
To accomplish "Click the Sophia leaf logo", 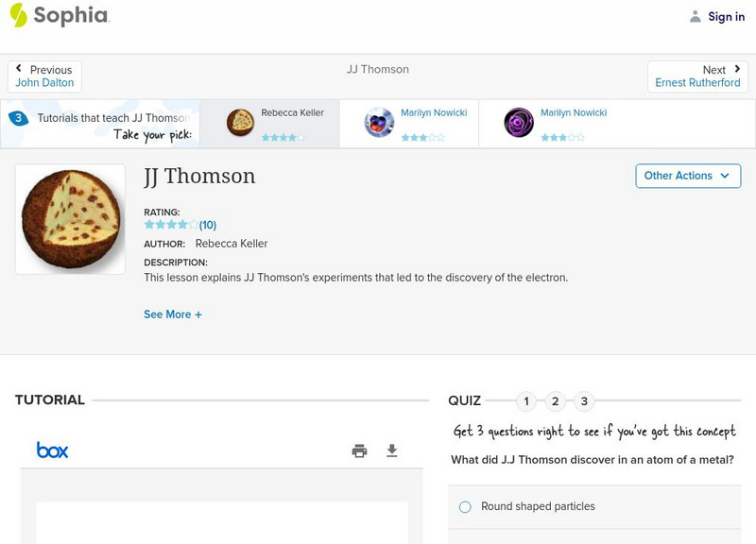I will [x=17, y=15].
